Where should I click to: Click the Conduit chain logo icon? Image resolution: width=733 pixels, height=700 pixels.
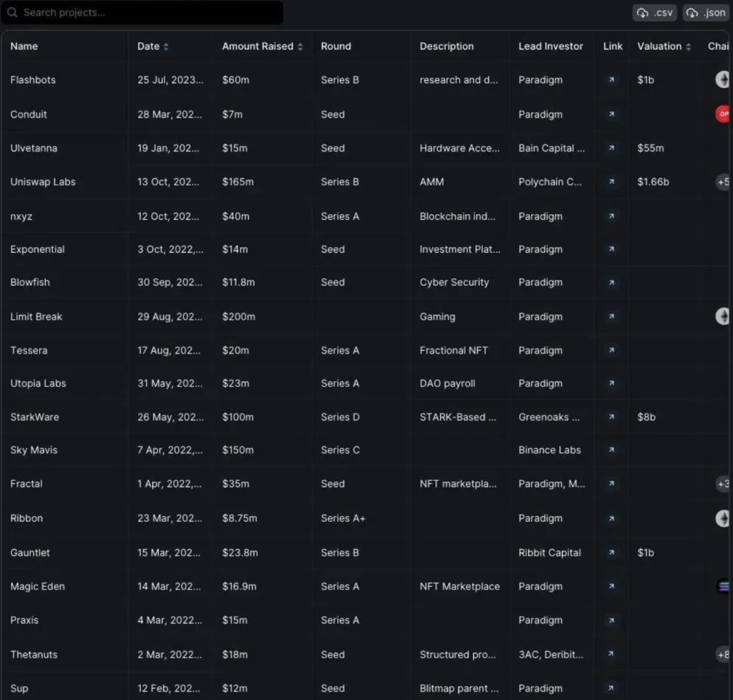coord(723,114)
